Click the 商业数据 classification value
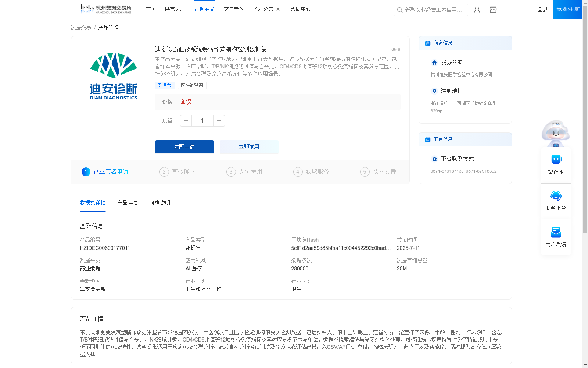The height and width of the screenshot is (368, 588). 90,269
